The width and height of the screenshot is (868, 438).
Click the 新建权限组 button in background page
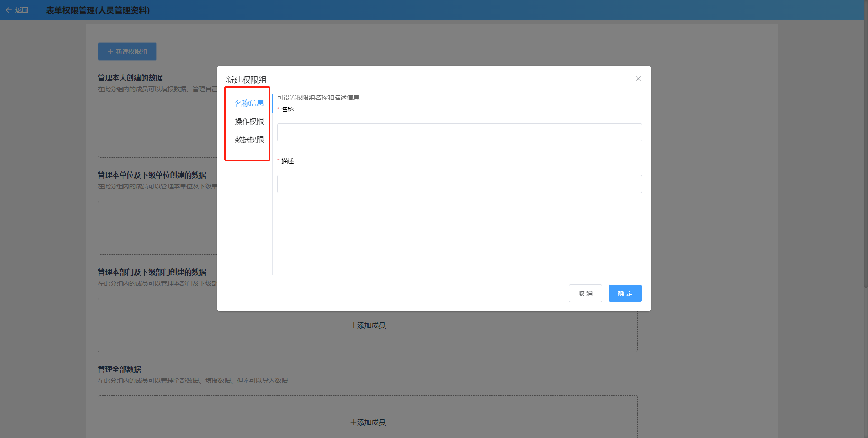click(x=127, y=52)
